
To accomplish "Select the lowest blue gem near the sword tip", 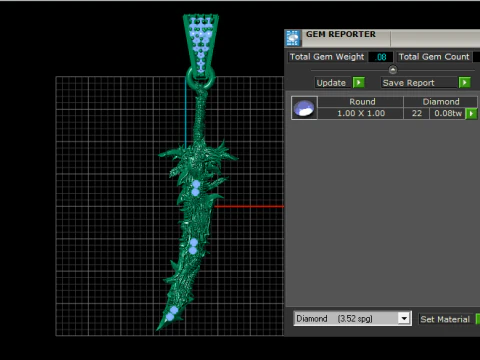I will (x=170, y=317).
